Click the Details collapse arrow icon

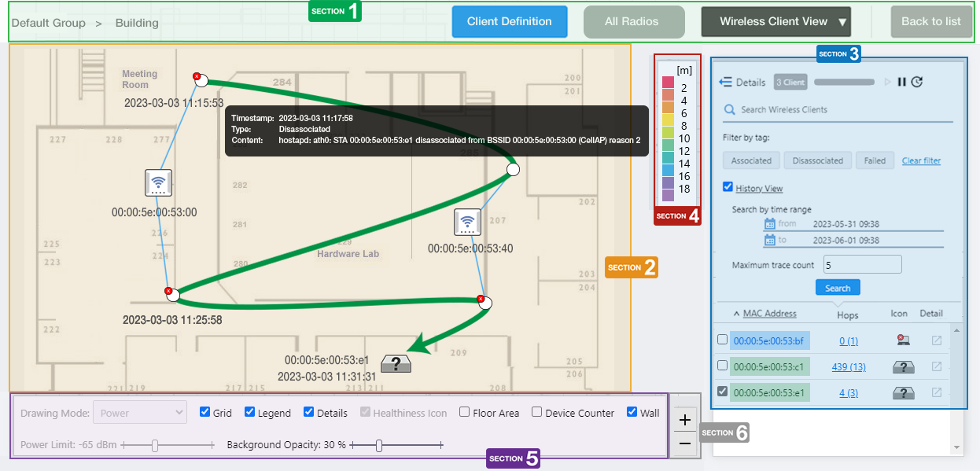click(x=725, y=82)
